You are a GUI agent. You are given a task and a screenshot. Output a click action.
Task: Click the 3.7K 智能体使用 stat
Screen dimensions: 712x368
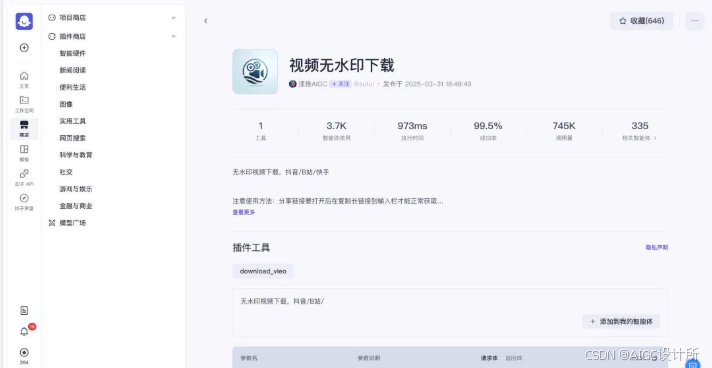336,130
